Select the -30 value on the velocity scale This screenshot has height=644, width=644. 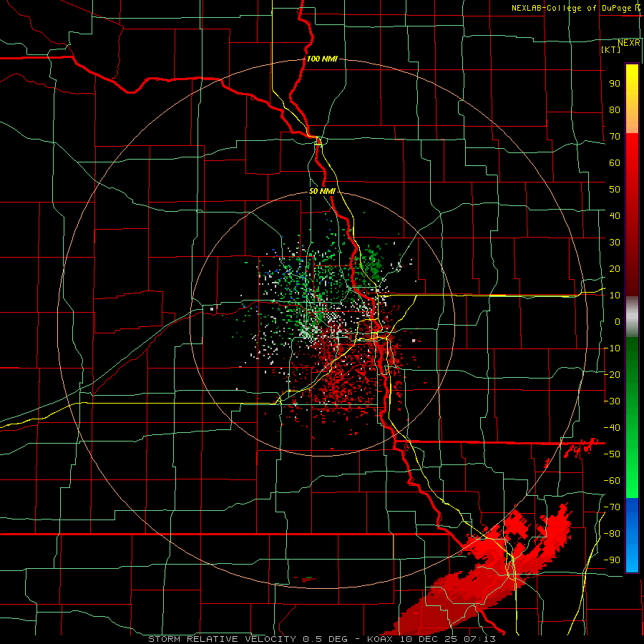click(x=612, y=401)
